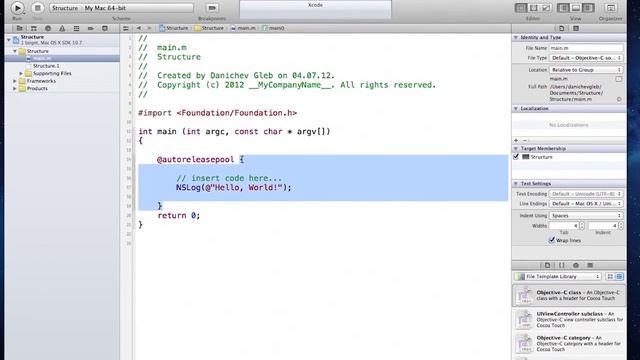Screen dimensions: 640x360
Task: Show the File inspector tab
Action: [x=562, y=28]
